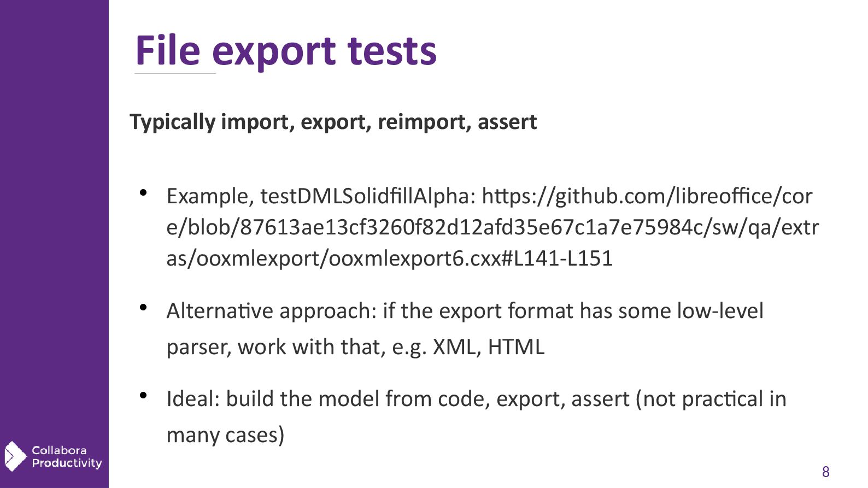Click slide number 8
This screenshot has width=868, height=488.
click(825, 472)
